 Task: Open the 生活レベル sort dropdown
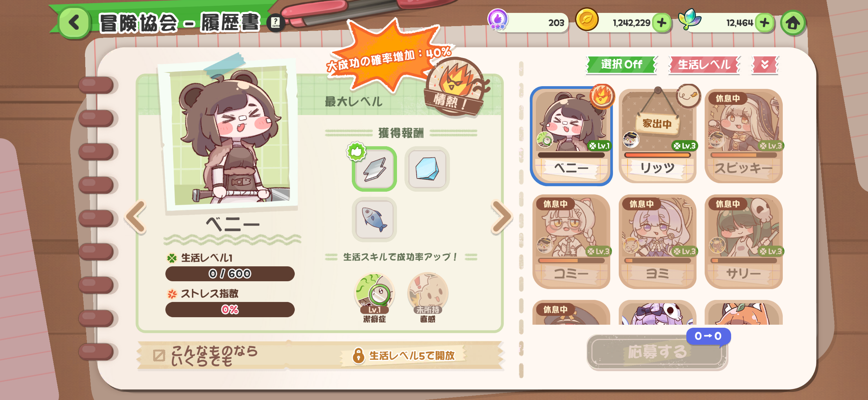(704, 64)
